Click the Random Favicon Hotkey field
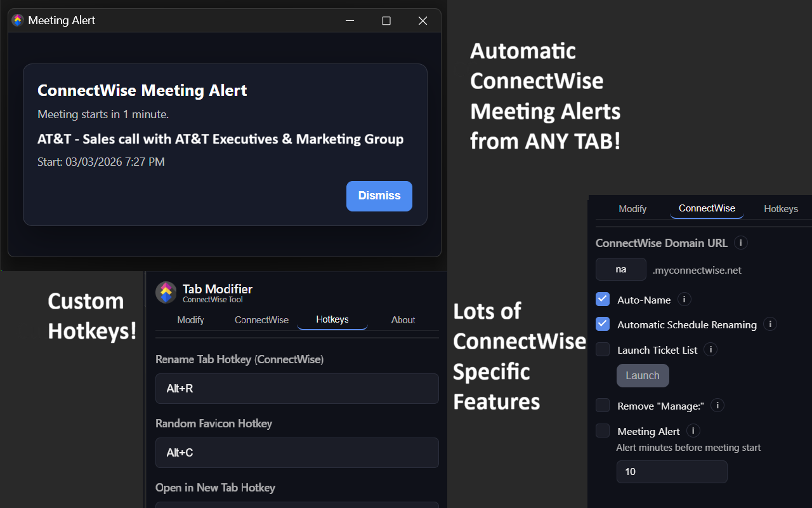Screen dimensions: 812x508 [x=297, y=453]
